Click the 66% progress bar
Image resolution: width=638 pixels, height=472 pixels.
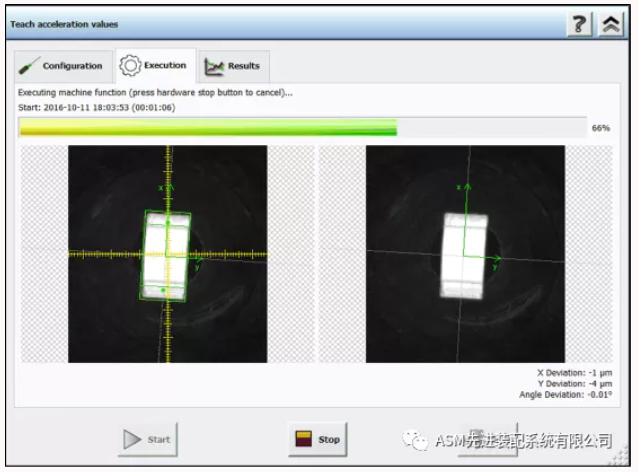pos(302,127)
